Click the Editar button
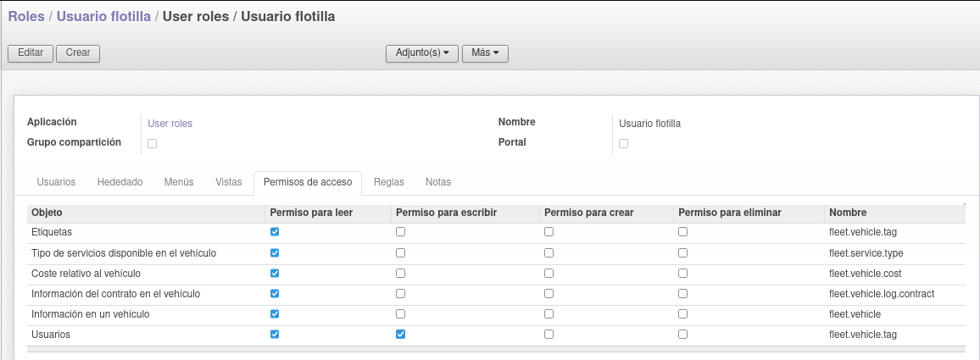The image size is (980, 360). click(31, 53)
